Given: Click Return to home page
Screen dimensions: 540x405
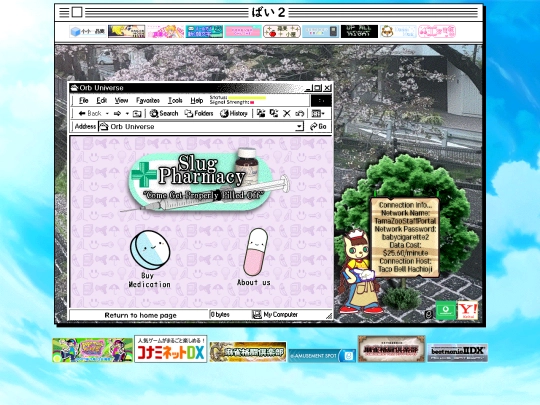Looking at the screenshot, I should pos(141,315).
